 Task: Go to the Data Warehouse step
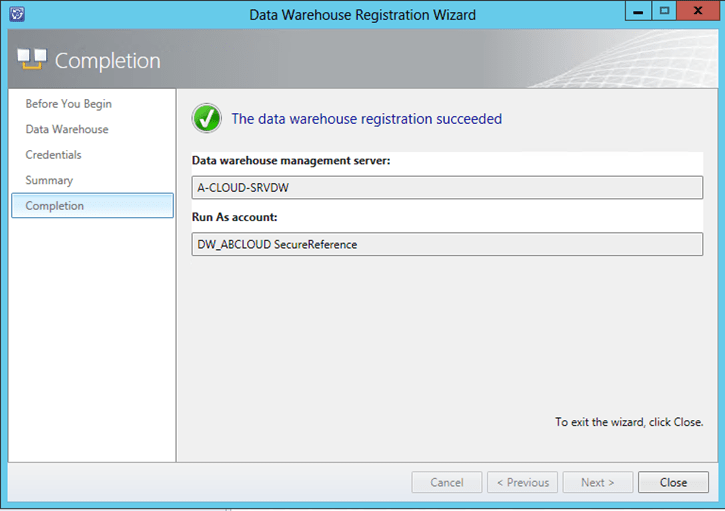[67, 129]
